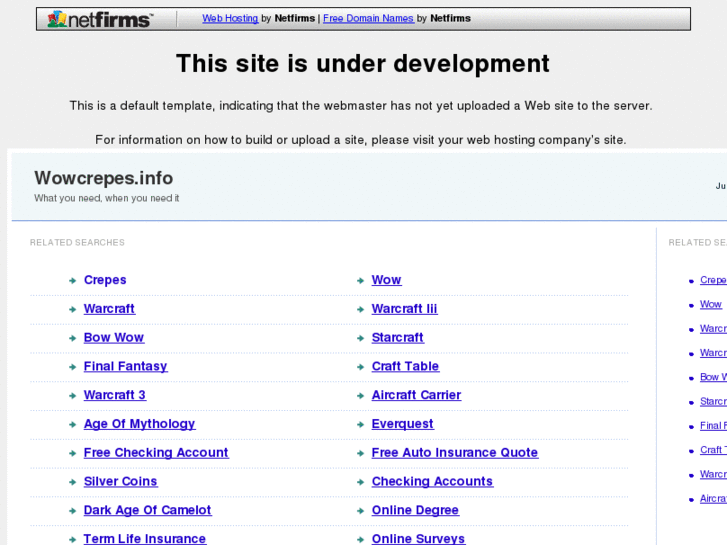Open the Checking Accounts link
The image size is (727, 545).
pyautogui.click(x=432, y=481)
